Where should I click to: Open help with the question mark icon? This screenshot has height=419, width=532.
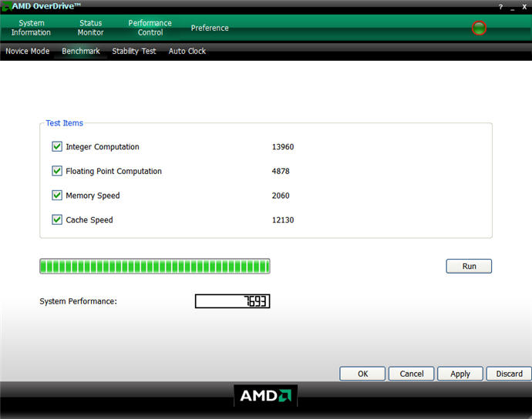pyautogui.click(x=500, y=7)
